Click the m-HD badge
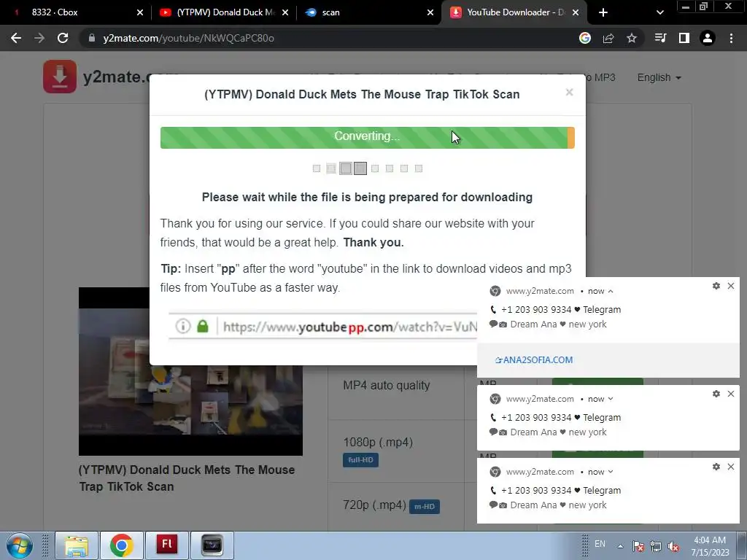Screen dimensions: 747x560 (424, 506)
